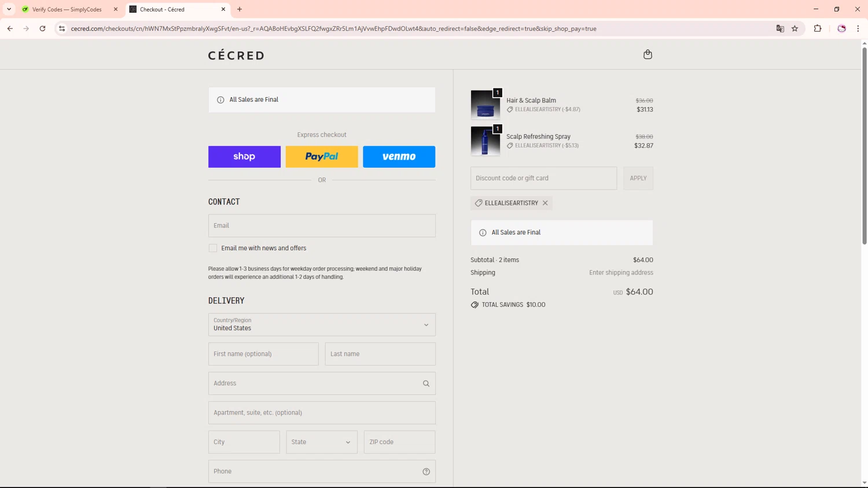The height and width of the screenshot is (488, 868).
Task: Open the browser profile avatar
Action: (841, 28)
